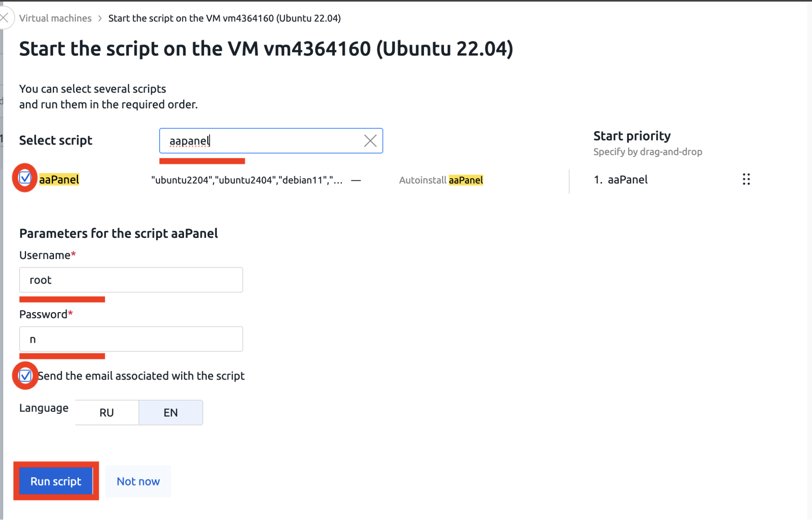Click the ubuntu2204 OS compatibility list
Screen dimensions: 812x520
247,180
